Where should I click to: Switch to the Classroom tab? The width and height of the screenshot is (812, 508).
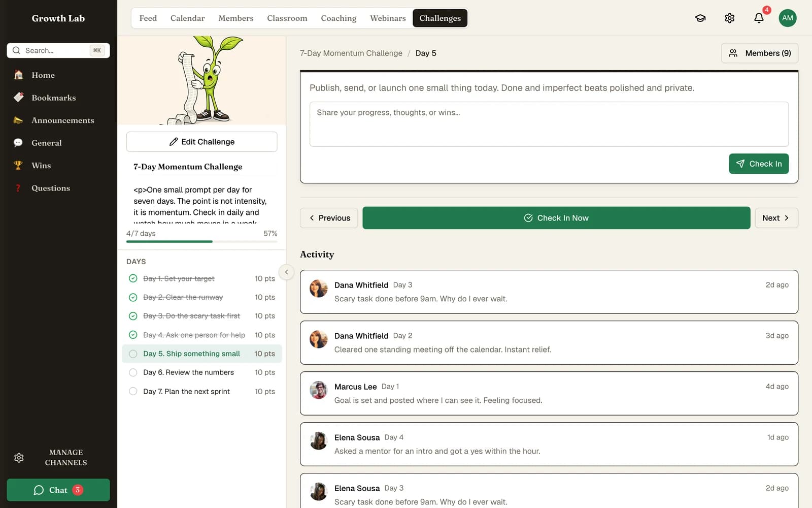pos(287,18)
